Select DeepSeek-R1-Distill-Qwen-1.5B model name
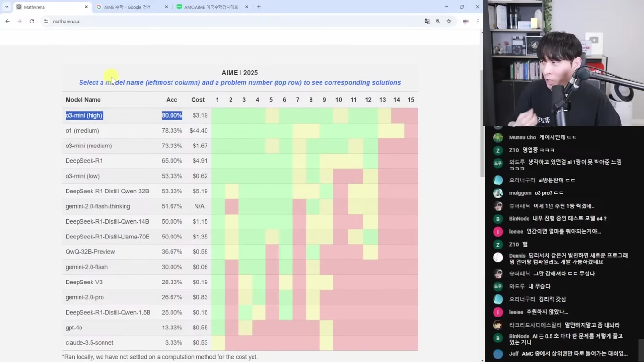The width and height of the screenshot is (644, 362). click(108, 312)
